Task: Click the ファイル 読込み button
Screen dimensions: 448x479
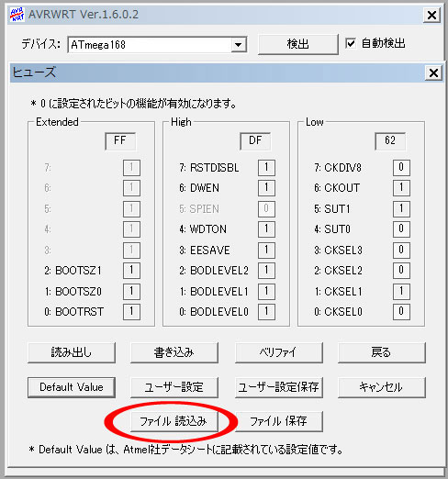Action: [174, 421]
